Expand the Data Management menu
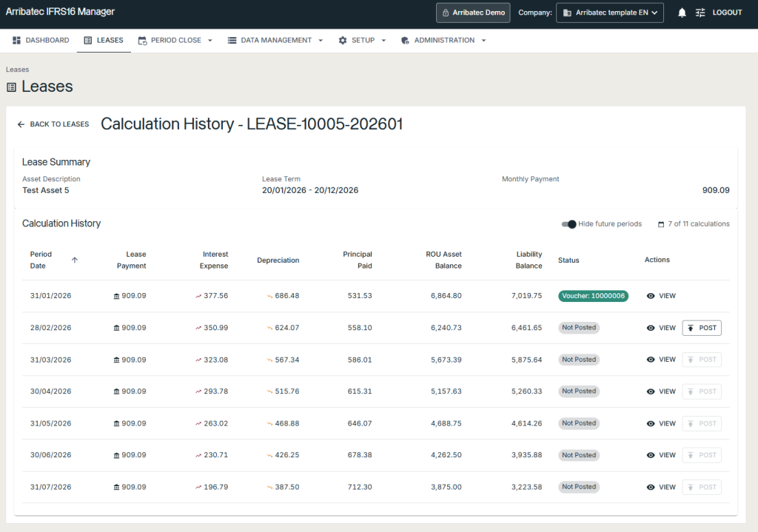This screenshot has height=532, width=758. point(275,41)
